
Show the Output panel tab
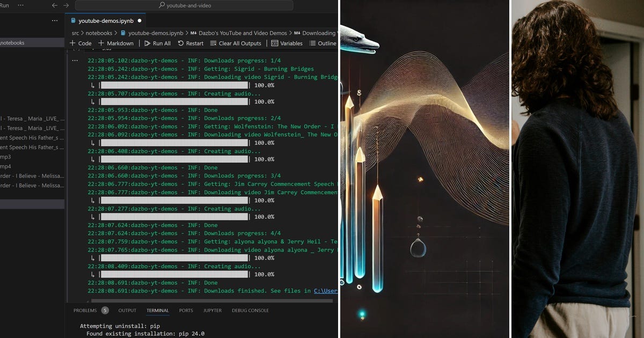point(127,310)
